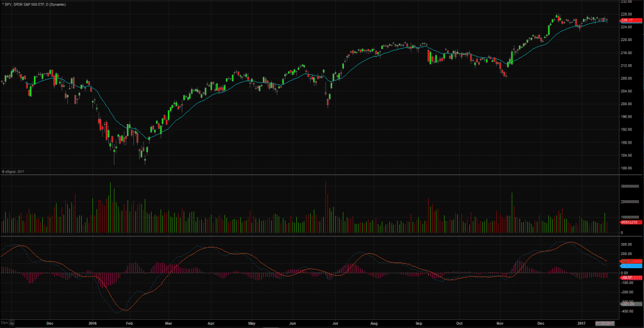
Task: Click the eSignal 2017 copyright text
Action: [13, 171]
